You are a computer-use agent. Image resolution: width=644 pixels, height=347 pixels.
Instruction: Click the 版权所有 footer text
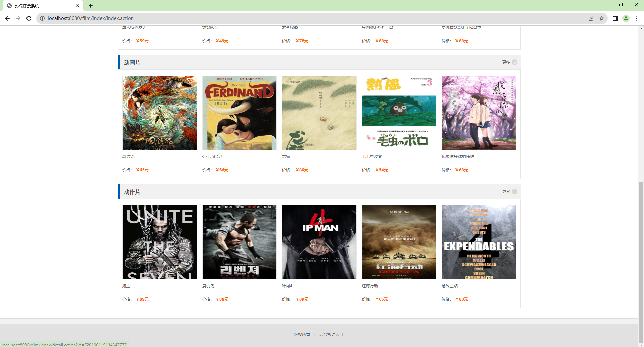pyautogui.click(x=302, y=335)
